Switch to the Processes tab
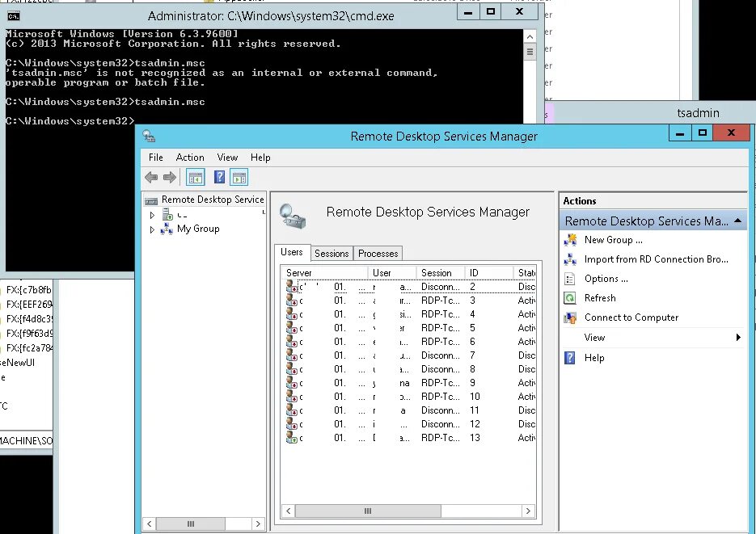 [378, 254]
